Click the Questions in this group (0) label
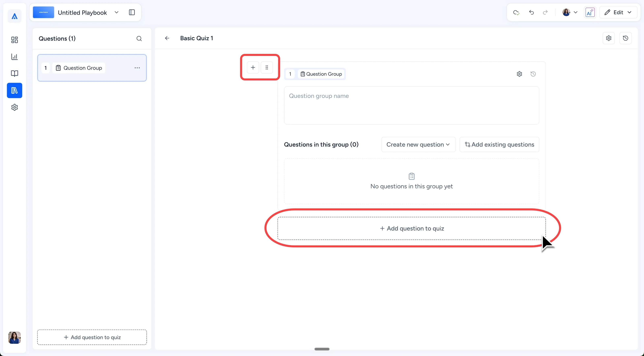This screenshot has width=644, height=356. [x=321, y=144]
